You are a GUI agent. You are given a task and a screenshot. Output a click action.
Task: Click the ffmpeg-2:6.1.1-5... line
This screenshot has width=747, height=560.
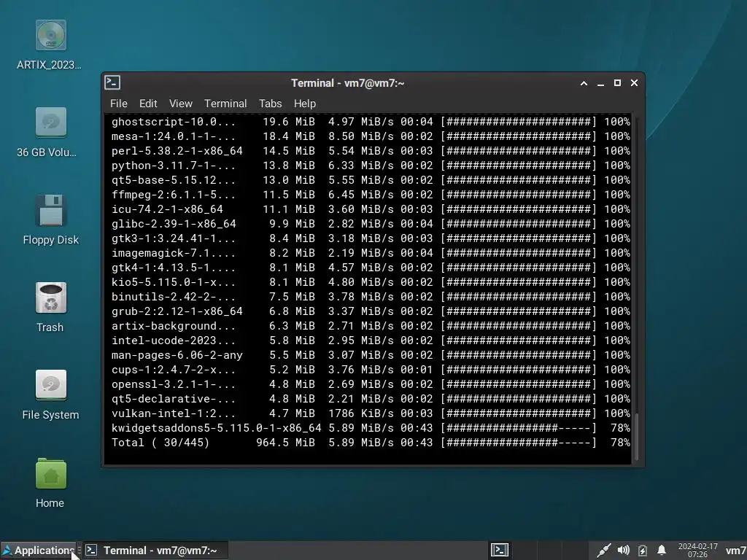click(x=371, y=194)
